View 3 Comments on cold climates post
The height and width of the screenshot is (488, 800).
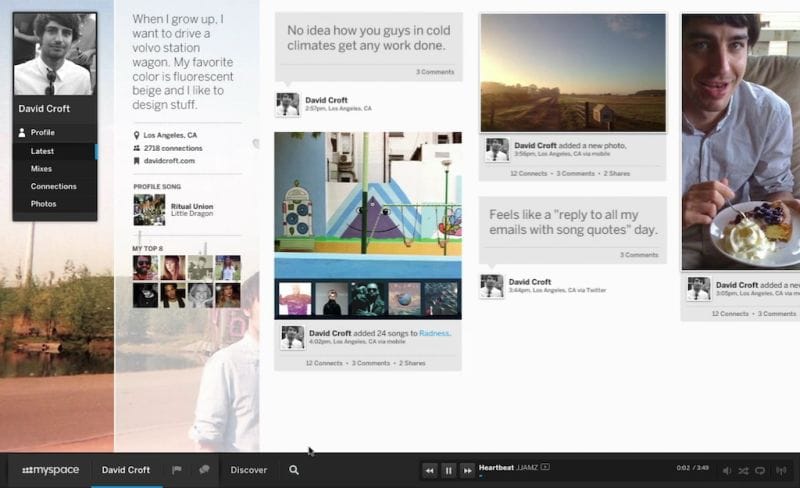(x=435, y=72)
